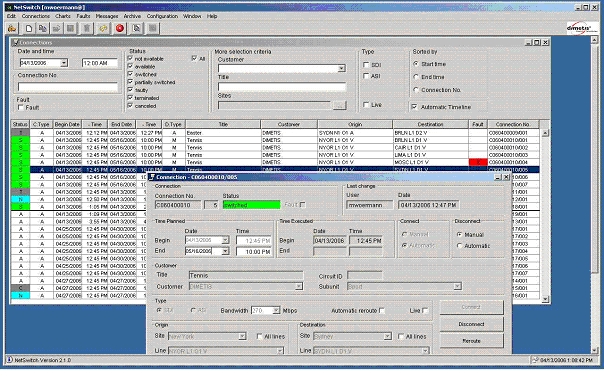Screen dimensions: 604x378
Task: Toggle the 'partially switched' checkbox
Action: pos(130,82)
